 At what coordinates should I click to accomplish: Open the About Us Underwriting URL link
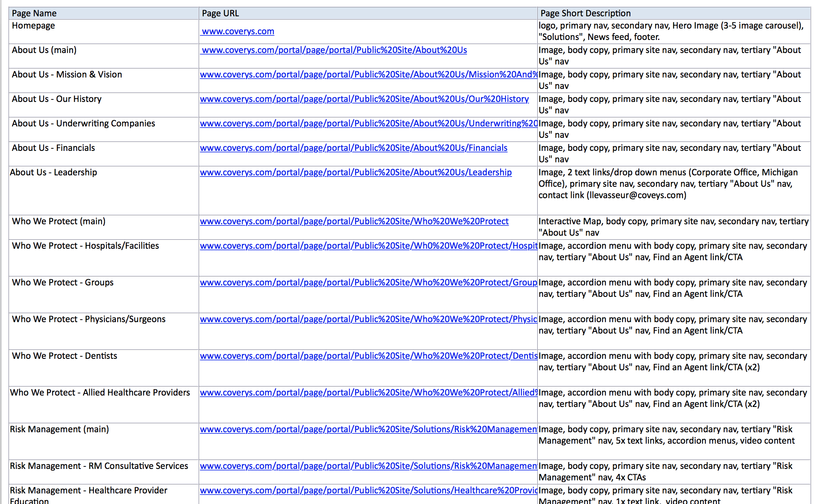tap(368, 124)
